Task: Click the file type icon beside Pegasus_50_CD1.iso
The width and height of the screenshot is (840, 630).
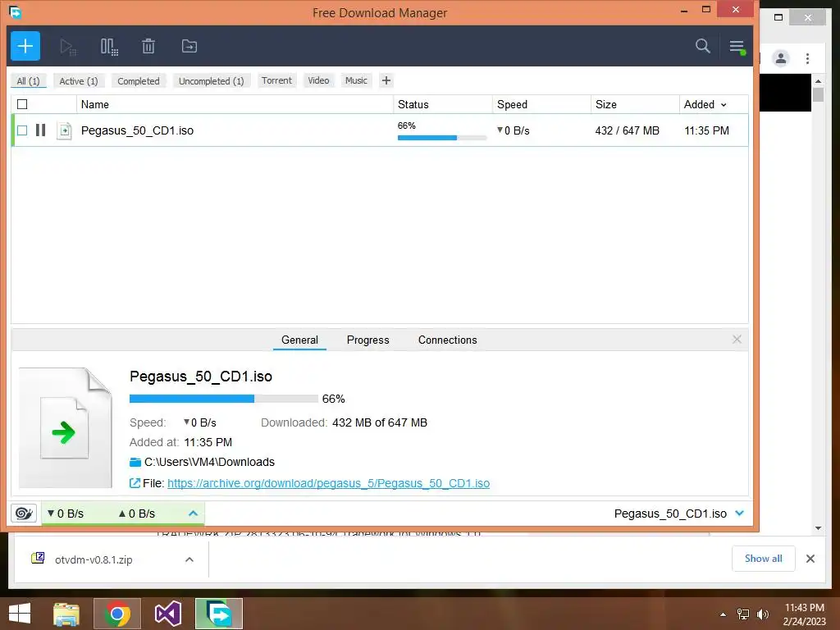Action: (64, 130)
